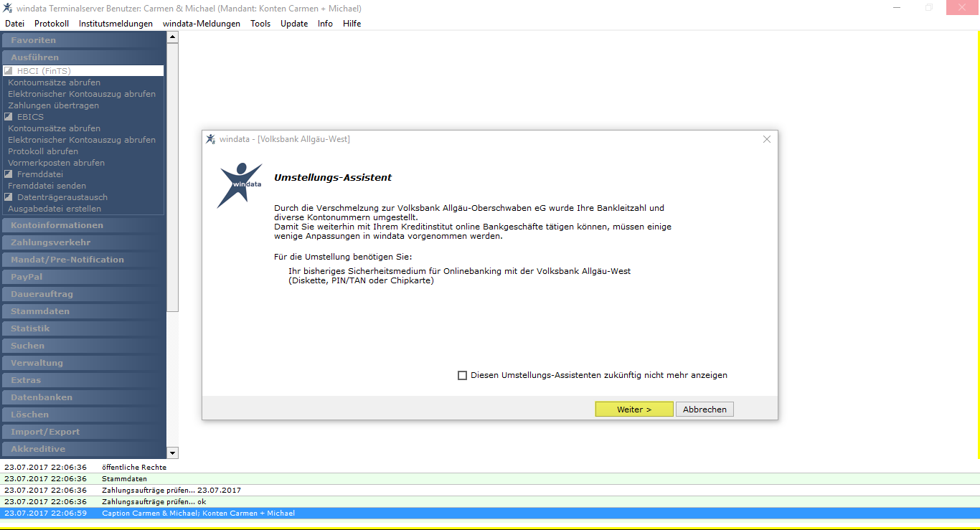Click the small windata icon in dialog title bar
The image size is (980, 530).
click(211, 139)
